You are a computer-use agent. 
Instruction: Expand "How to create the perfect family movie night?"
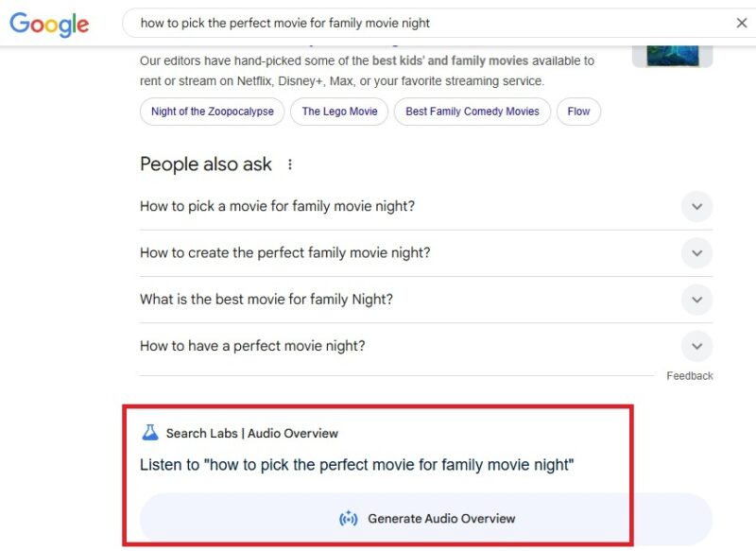(696, 252)
